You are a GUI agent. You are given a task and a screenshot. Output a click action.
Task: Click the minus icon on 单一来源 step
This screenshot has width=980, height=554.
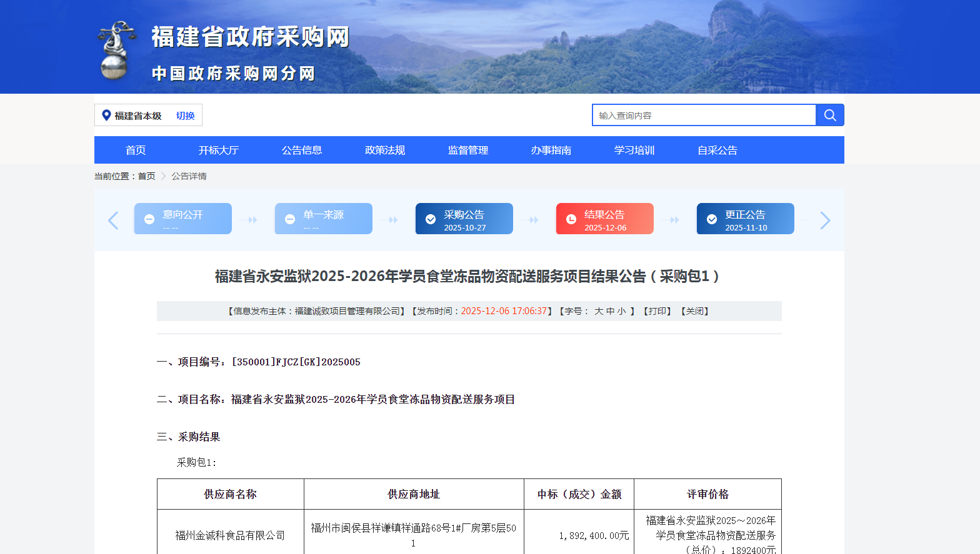click(290, 219)
